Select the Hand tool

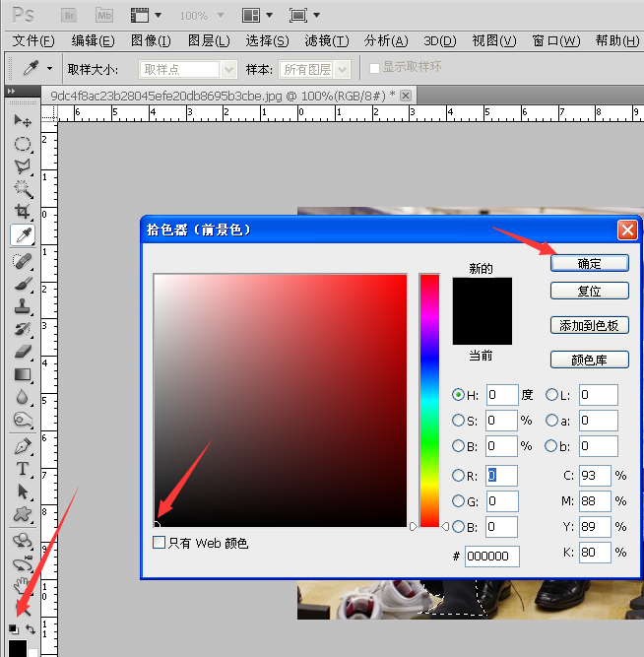click(x=23, y=586)
